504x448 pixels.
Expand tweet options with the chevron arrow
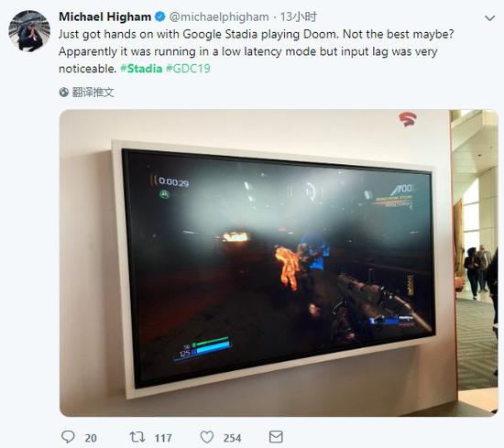tap(489, 18)
